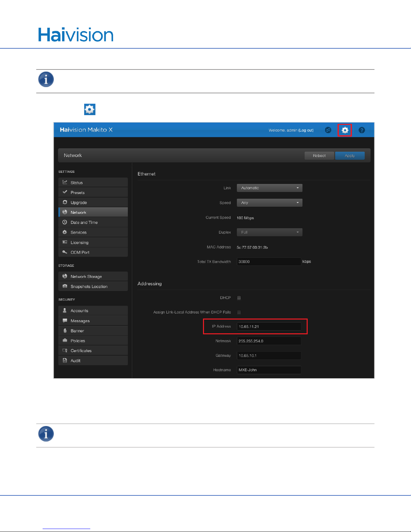Screen dimensions: 411x532
Task: Enable the DHCP checkbox
Action: point(239,298)
